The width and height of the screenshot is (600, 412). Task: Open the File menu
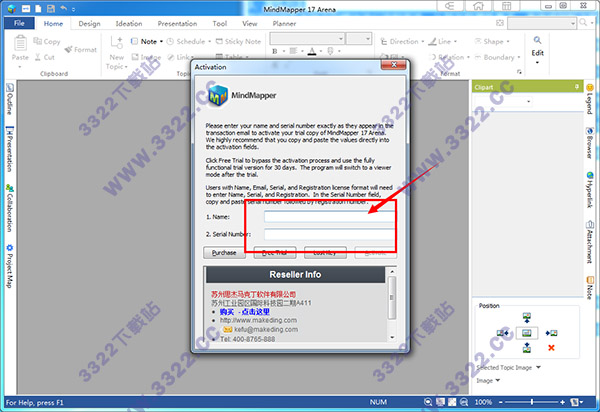19,23
